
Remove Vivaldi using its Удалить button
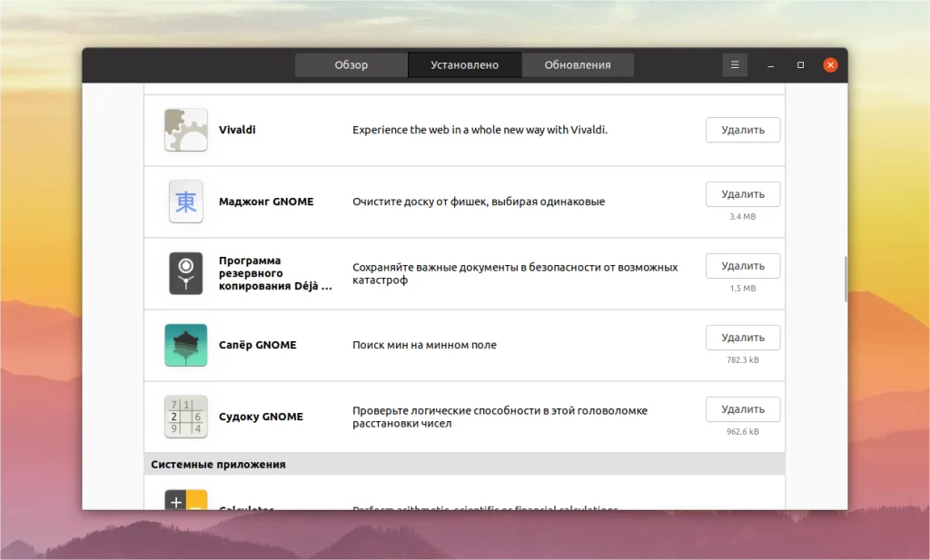click(742, 129)
